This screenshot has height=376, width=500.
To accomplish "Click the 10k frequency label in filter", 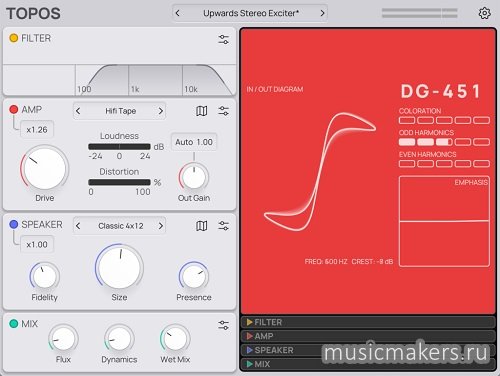I will tap(191, 89).
